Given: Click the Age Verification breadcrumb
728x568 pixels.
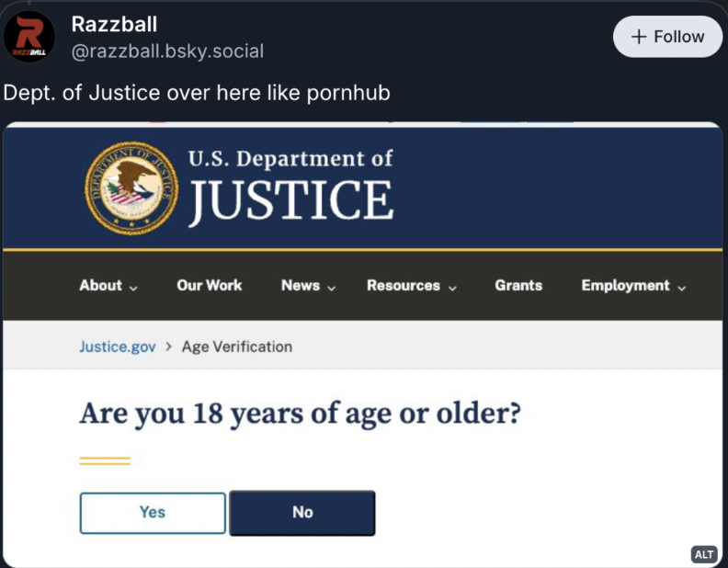Looking at the screenshot, I should (237, 347).
